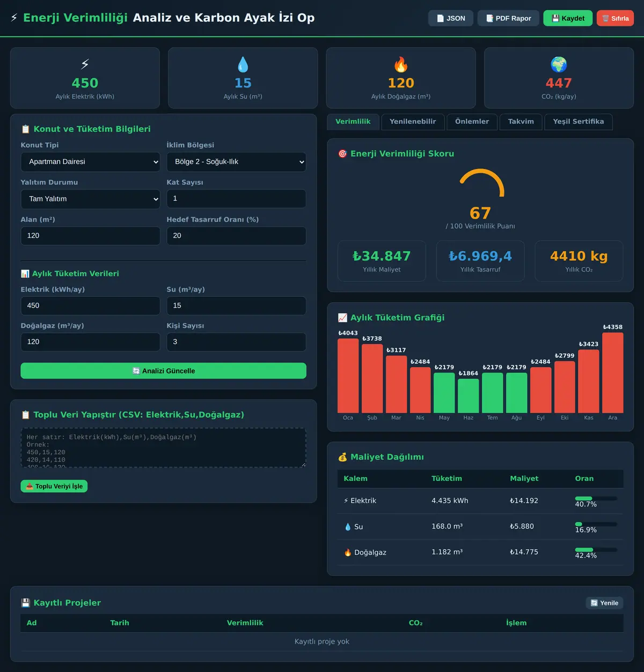Click the floppy disk icon beside Kayıtlı Projeler
The width and height of the screenshot is (644, 672).
[x=25, y=603]
